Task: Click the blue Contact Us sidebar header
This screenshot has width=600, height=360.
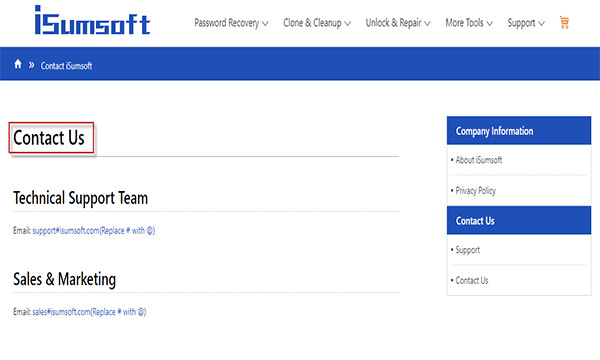Action: [x=519, y=220]
